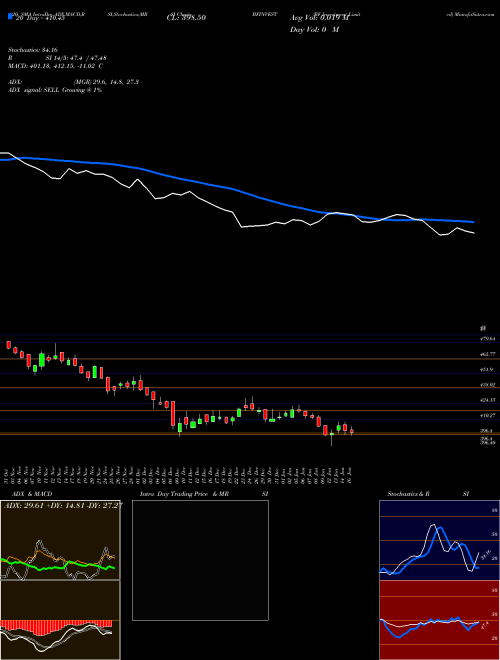Click the 'CL: 398.50' closing price label
Image resolution: width=500 pixels, height=660 pixels.
point(186,18)
